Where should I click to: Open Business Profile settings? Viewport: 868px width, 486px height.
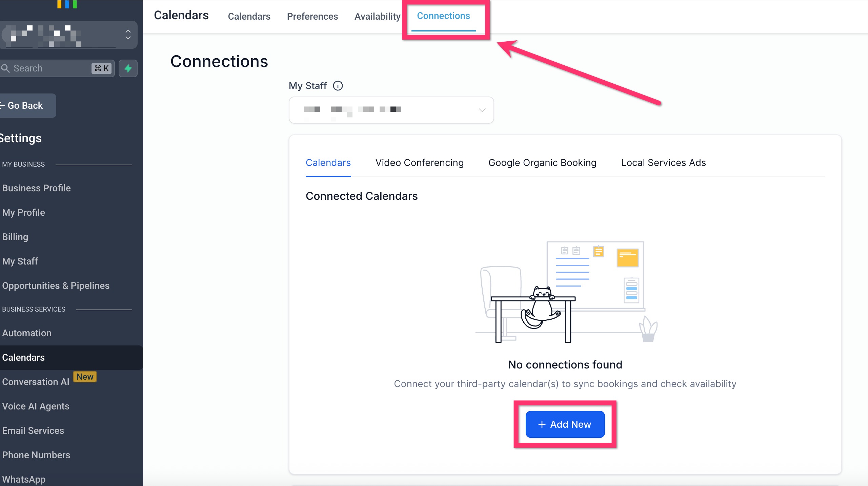(36, 188)
